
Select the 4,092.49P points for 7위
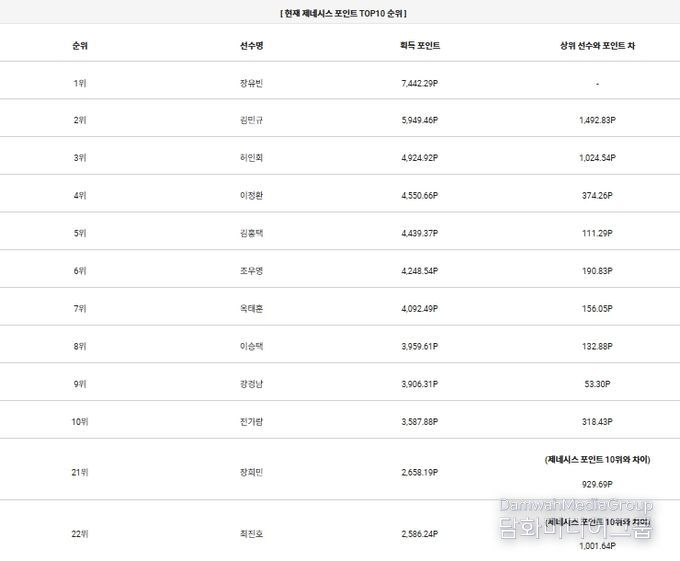tap(420, 309)
